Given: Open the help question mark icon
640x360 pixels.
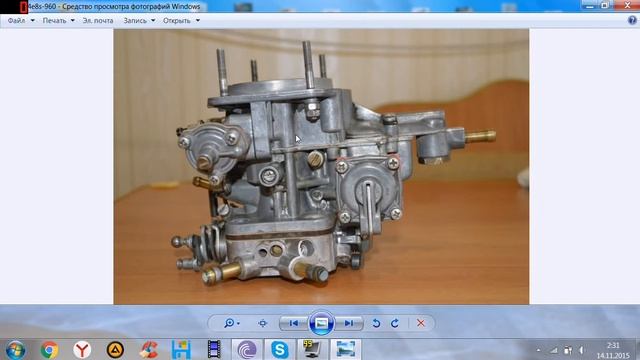Looking at the screenshot, I should coord(632,20).
